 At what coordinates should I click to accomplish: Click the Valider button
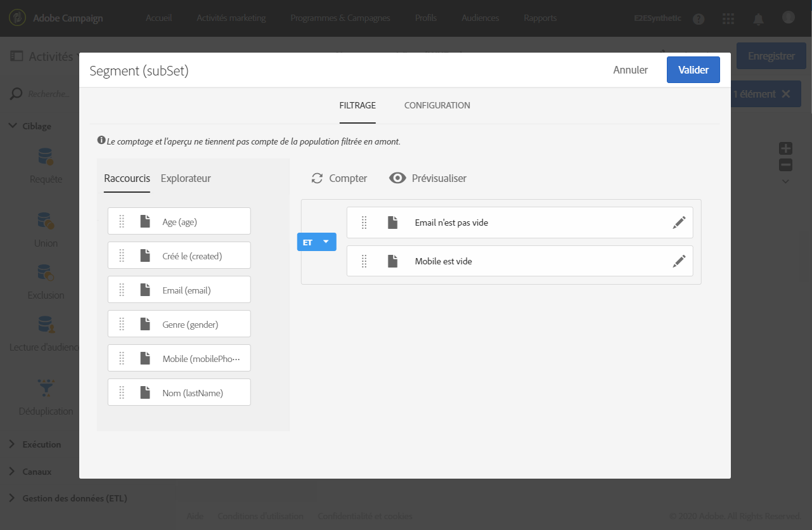(693, 70)
